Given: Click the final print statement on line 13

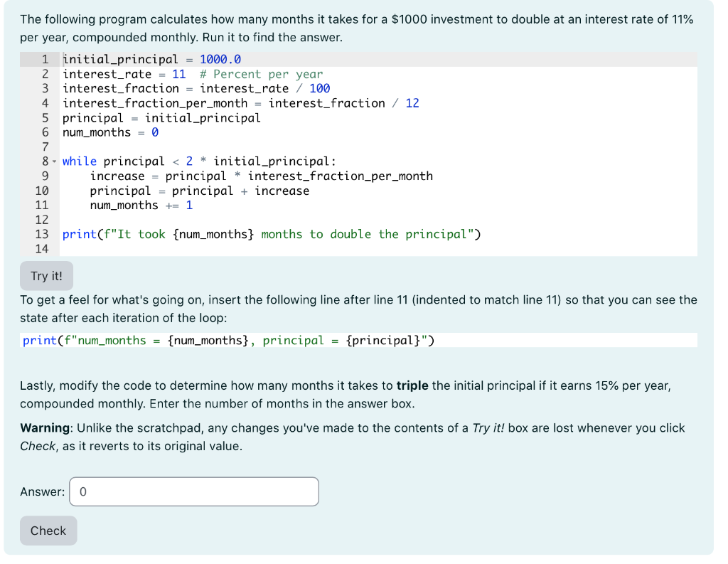Looking at the screenshot, I should [270, 233].
